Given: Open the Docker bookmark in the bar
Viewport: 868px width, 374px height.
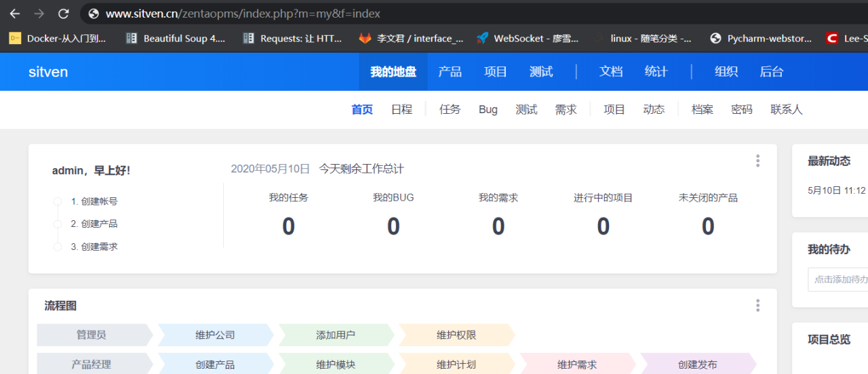Looking at the screenshot, I should tap(58, 39).
